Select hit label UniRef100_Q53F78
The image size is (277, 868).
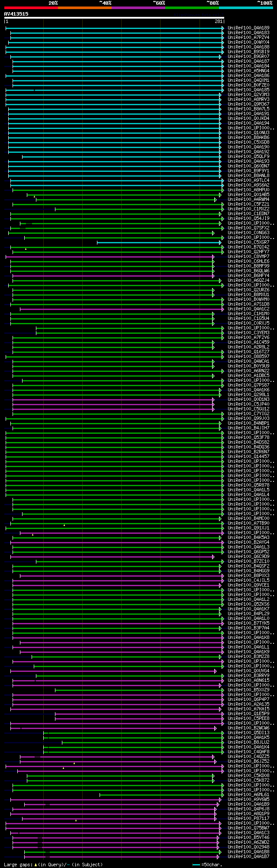(248, 438)
